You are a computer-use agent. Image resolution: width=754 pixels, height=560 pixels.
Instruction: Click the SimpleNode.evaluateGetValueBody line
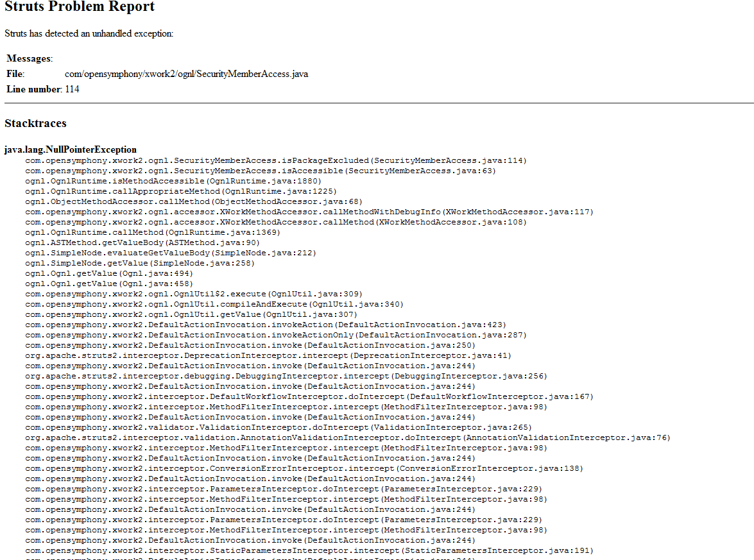point(171,253)
